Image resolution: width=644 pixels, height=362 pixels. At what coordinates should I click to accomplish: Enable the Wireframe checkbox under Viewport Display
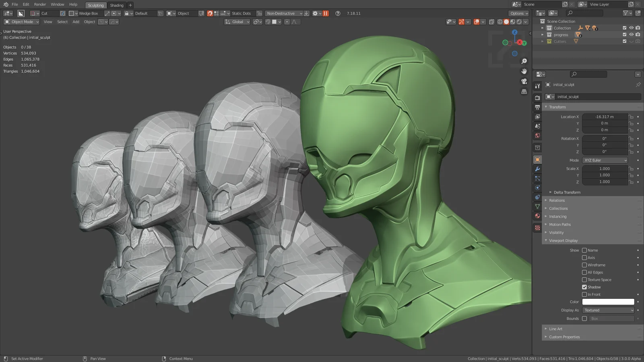pos(584,265)
